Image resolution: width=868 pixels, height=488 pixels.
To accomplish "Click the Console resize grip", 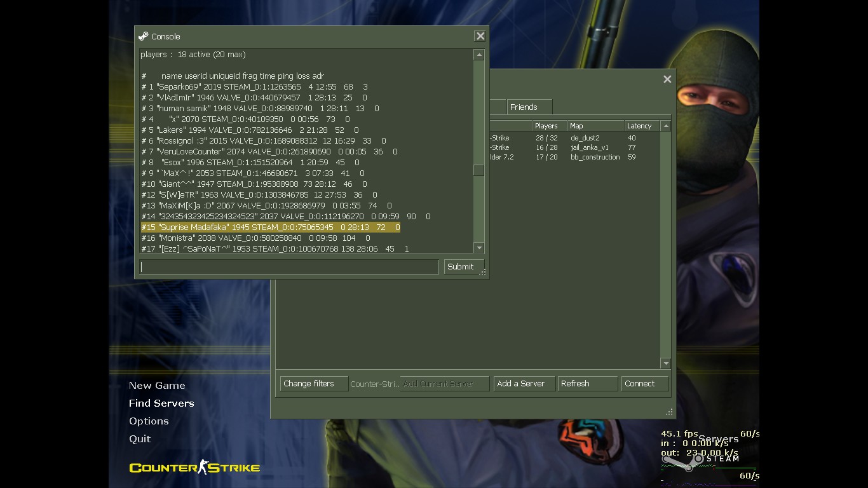I will (x=483, y=273).
